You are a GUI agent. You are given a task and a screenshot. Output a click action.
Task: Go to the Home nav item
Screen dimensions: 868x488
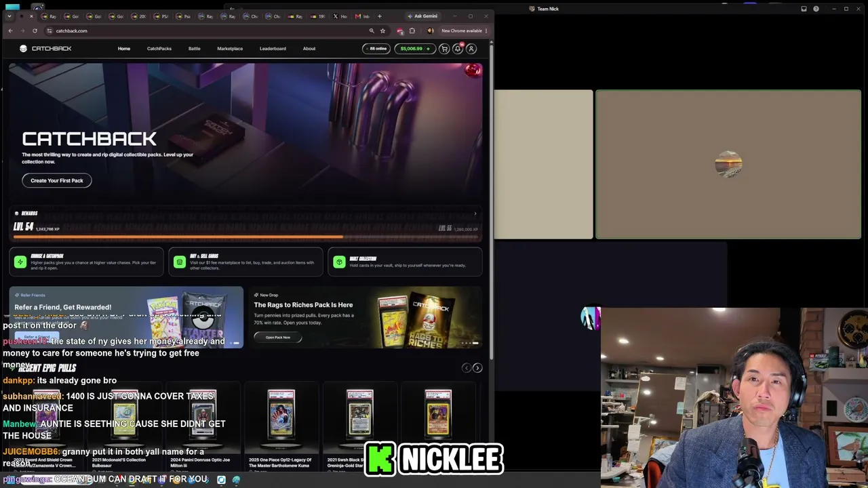[124, 49]
